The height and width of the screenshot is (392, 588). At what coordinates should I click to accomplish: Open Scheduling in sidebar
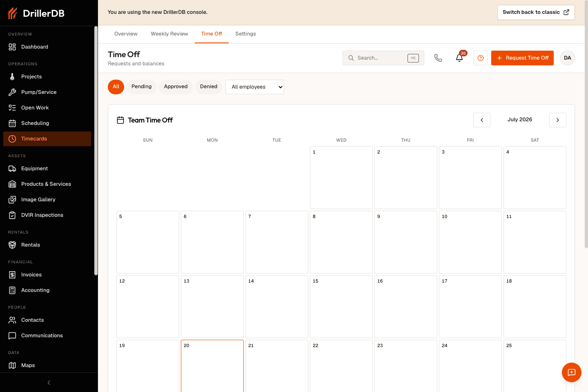click(x=47, y=123)
